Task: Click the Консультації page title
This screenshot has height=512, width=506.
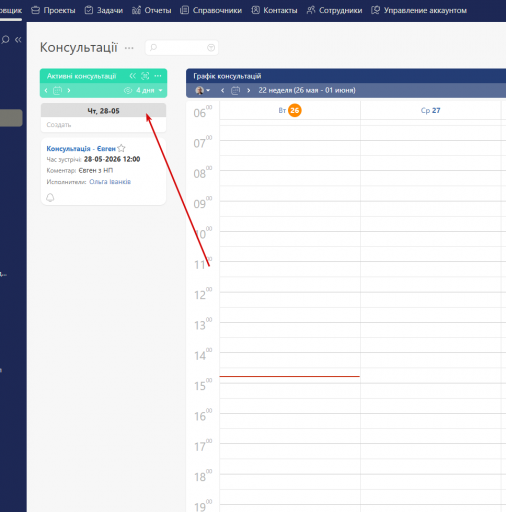Action: (x=79, y=48)
